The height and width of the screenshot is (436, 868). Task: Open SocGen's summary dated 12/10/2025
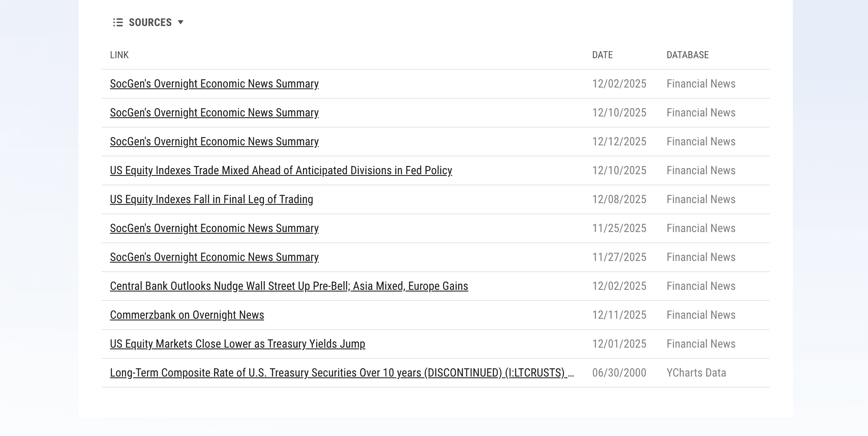point(214,113)
